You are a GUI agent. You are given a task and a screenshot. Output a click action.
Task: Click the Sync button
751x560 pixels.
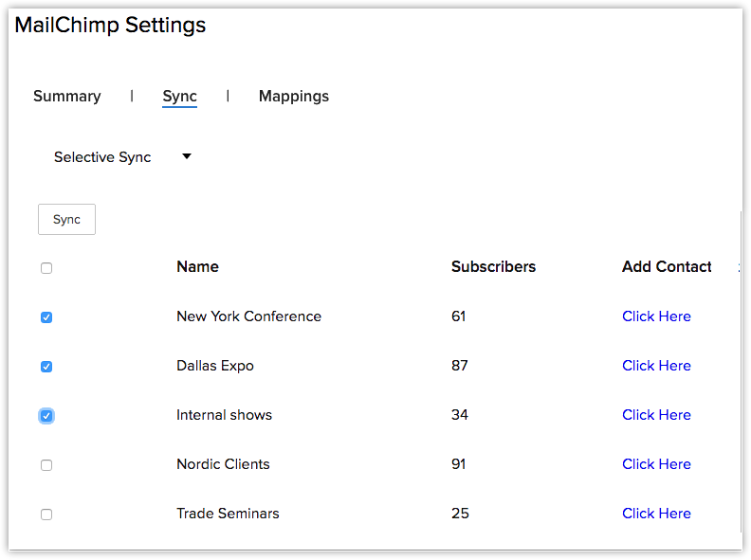(66, 219)
